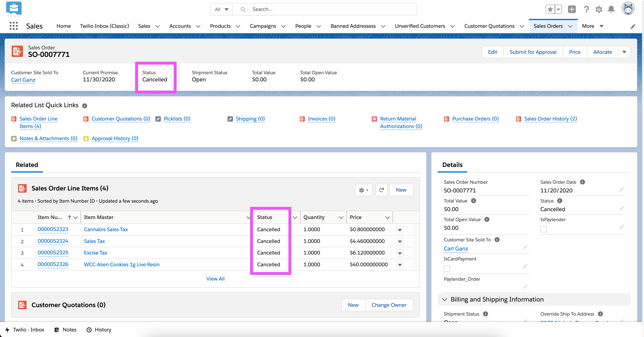Click New in Sales Order Line Items
This screenshot has height=337, width=644.
[x=401, y=190]
